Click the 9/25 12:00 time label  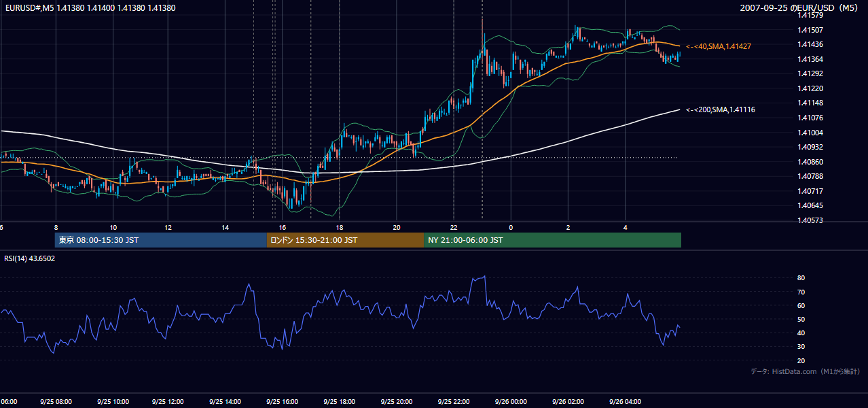169,402
